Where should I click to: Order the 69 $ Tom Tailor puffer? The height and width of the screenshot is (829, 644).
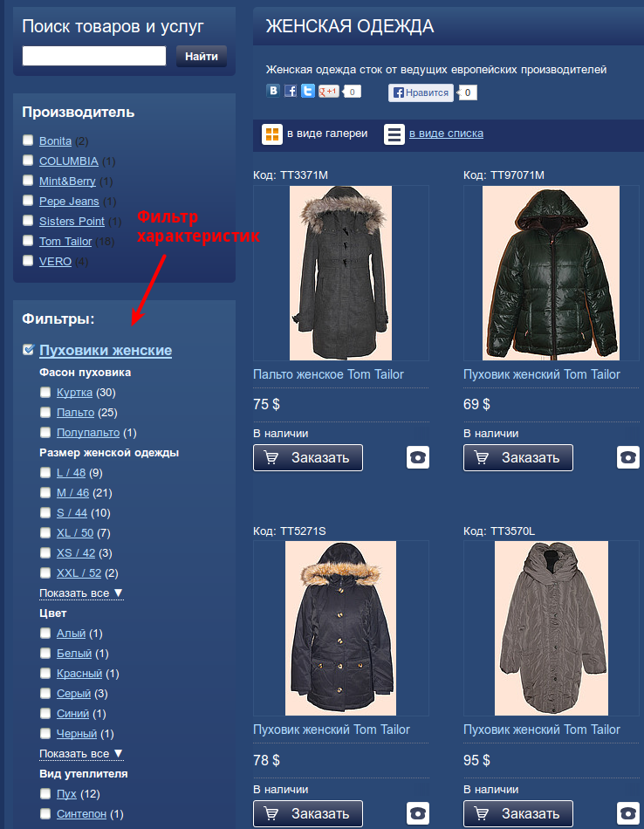coord(518,457)
